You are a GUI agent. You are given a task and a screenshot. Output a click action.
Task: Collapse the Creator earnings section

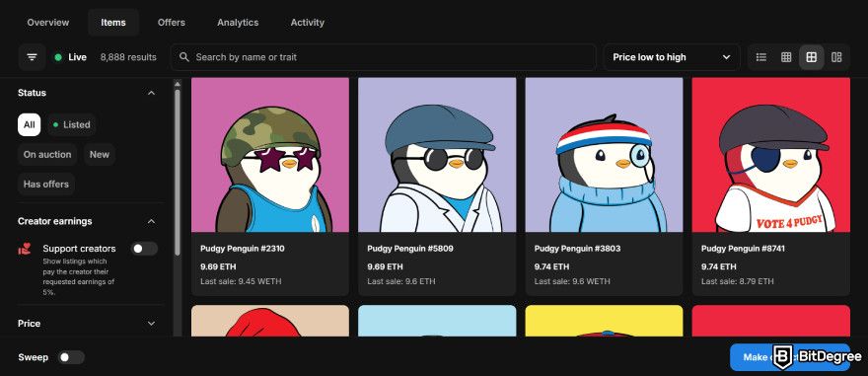click(151, 221)
